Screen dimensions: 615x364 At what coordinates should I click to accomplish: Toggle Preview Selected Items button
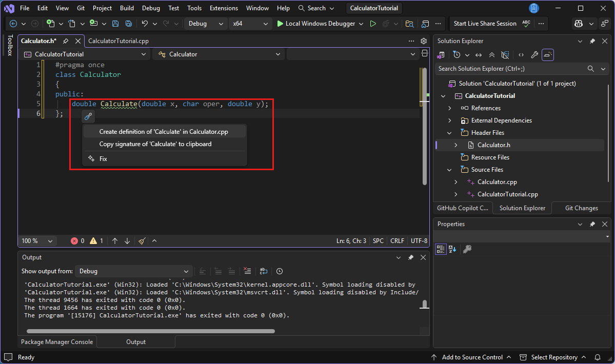click(547, 55)
